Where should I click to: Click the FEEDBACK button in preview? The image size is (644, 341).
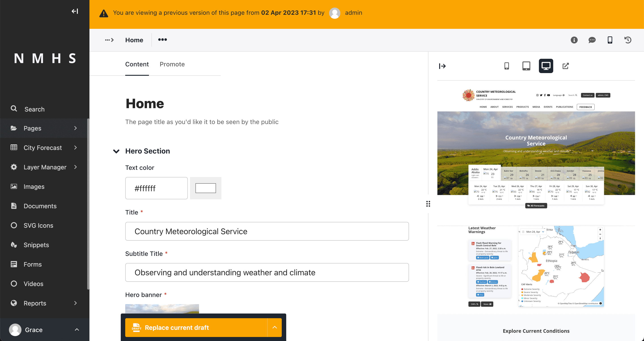[585, 107]
